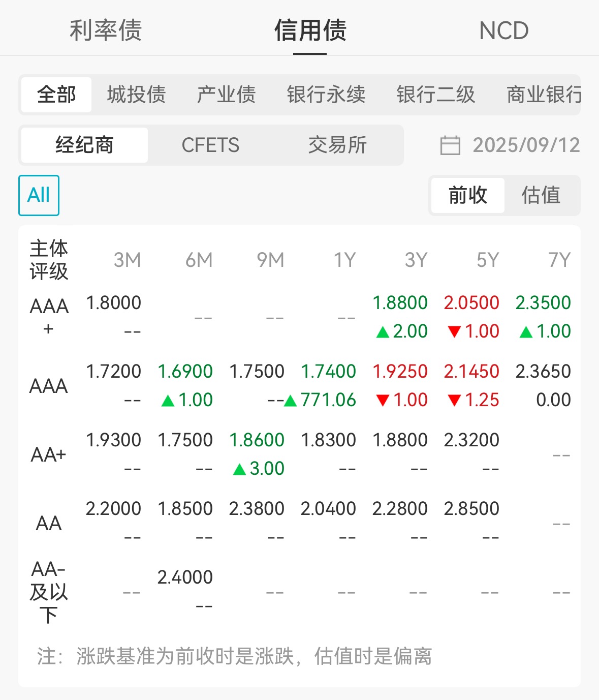Image resolution: width=599 pixels, height=700 pixels.
Task: Select the 信用债 tab
Action: click(310, 31)
